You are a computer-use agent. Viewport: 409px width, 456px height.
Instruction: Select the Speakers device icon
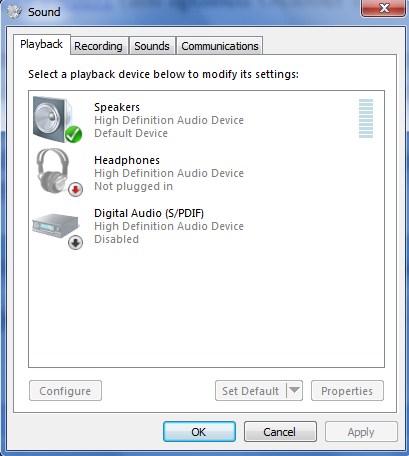pyautogui.click(x=57, y=119)
